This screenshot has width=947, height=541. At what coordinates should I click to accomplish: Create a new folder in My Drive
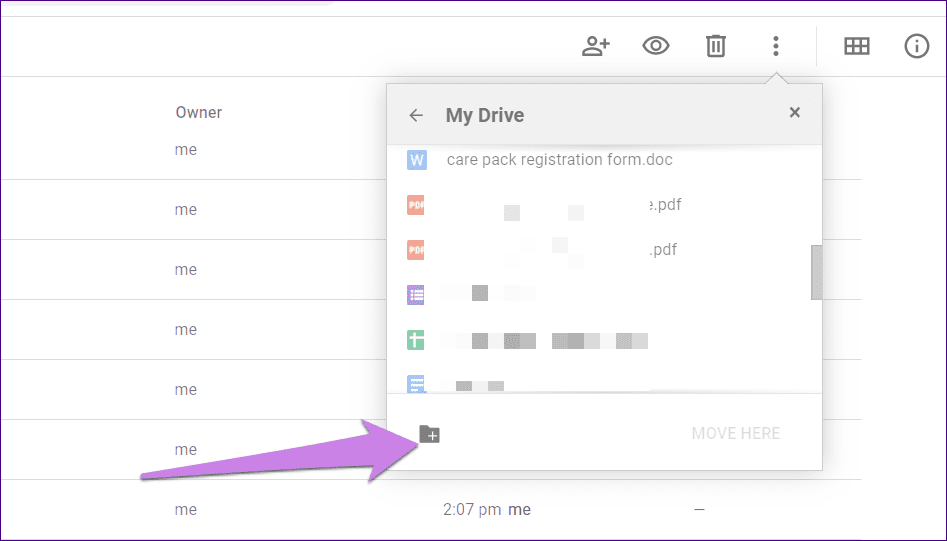pyautogui.click(x=429, y=434)
